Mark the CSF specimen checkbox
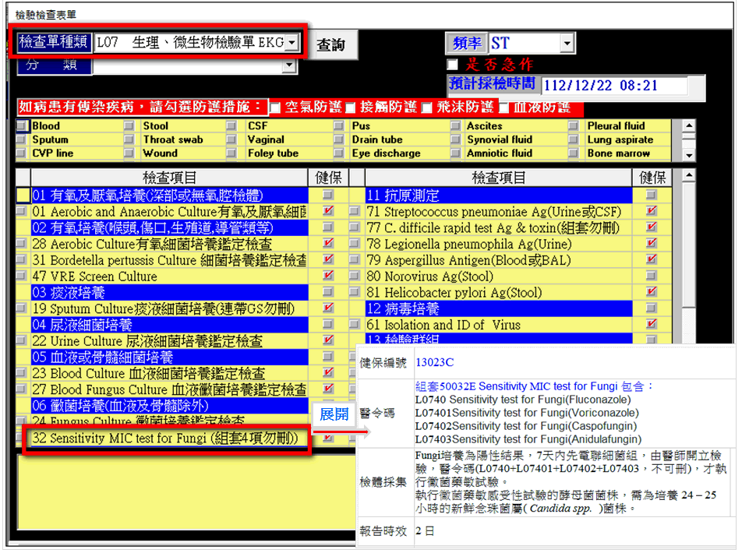Screen dimensions: 742x560 [232, 126]
